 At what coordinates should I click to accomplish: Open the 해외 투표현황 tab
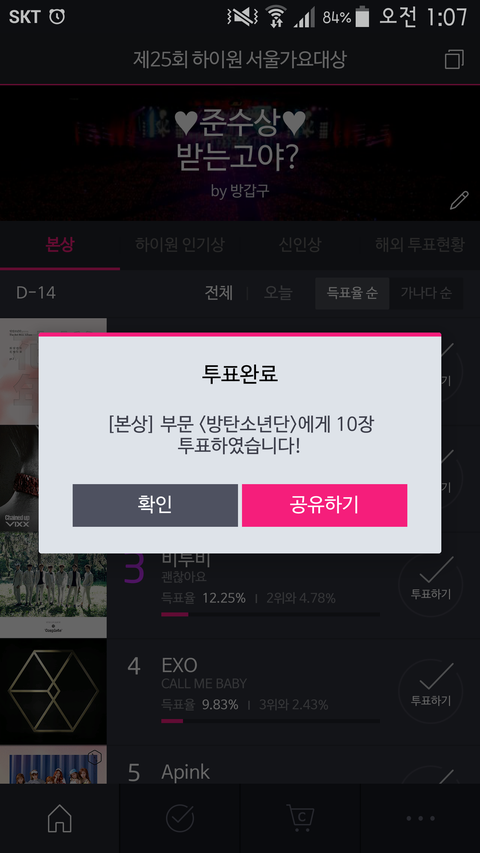(420, 245)
